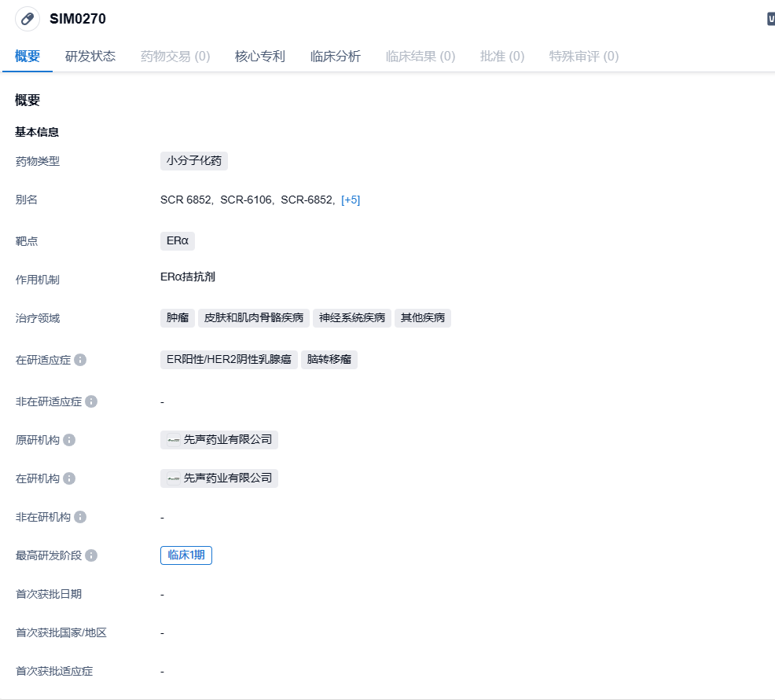
Task: Open the 核心专利 tab
Action: coord(260,57)
